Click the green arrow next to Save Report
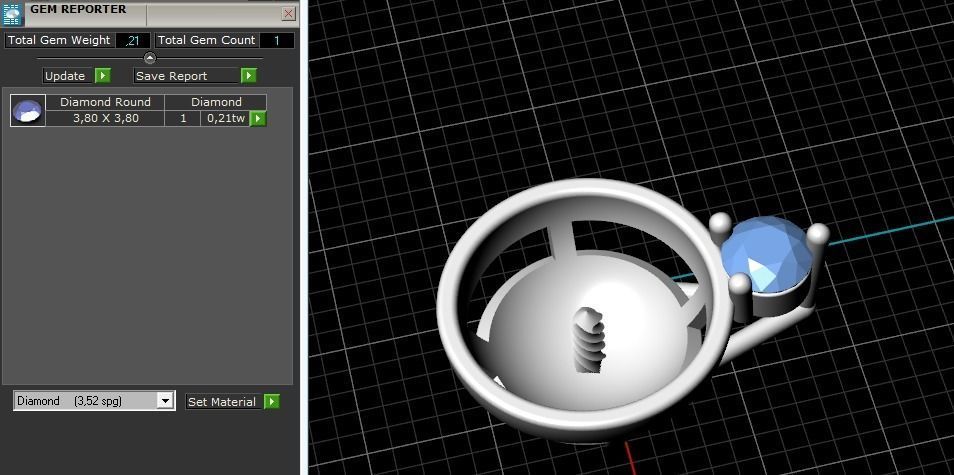The width and height of the screenshot is (954, 475). click(x=248, y=75)
